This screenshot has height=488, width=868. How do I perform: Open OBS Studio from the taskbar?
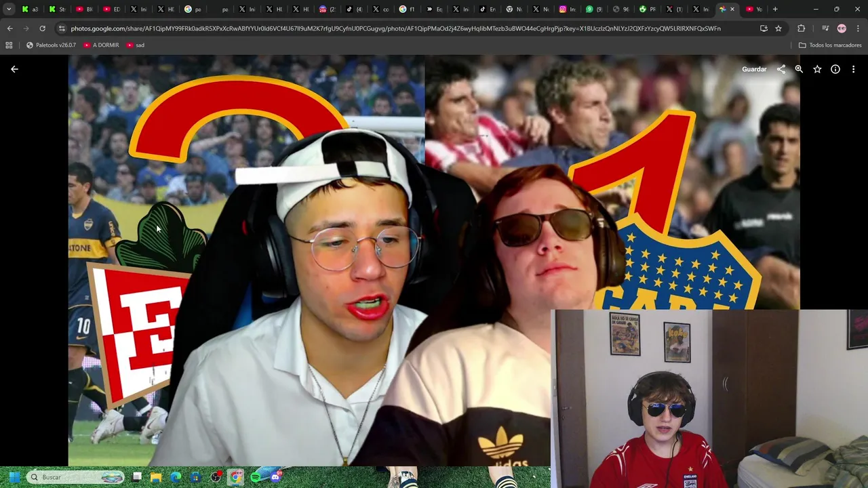coord(216,477)
